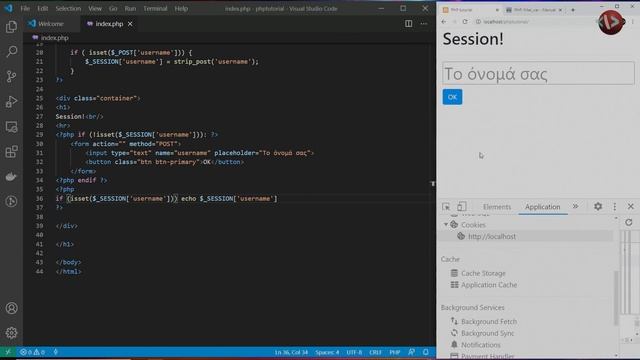Open Background Fetch service
The height and width of the screenshot is (360, 640).
tap(489, 322)
